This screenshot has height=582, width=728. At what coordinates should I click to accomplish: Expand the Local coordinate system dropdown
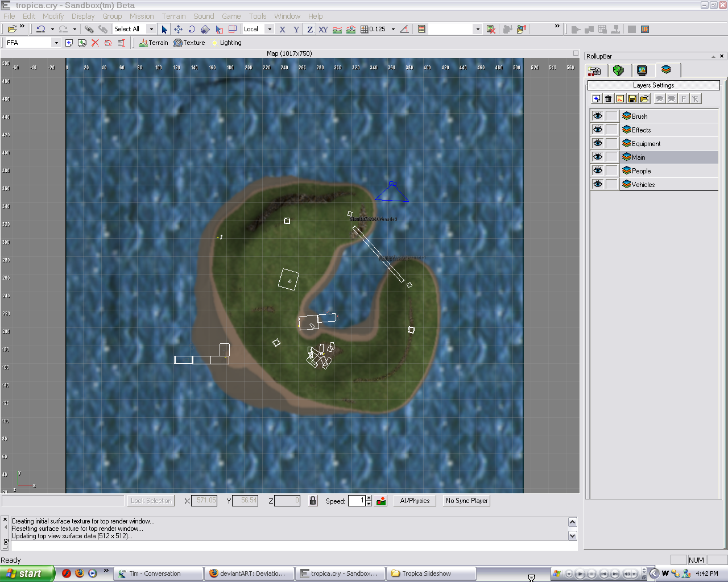pos(270,29)
